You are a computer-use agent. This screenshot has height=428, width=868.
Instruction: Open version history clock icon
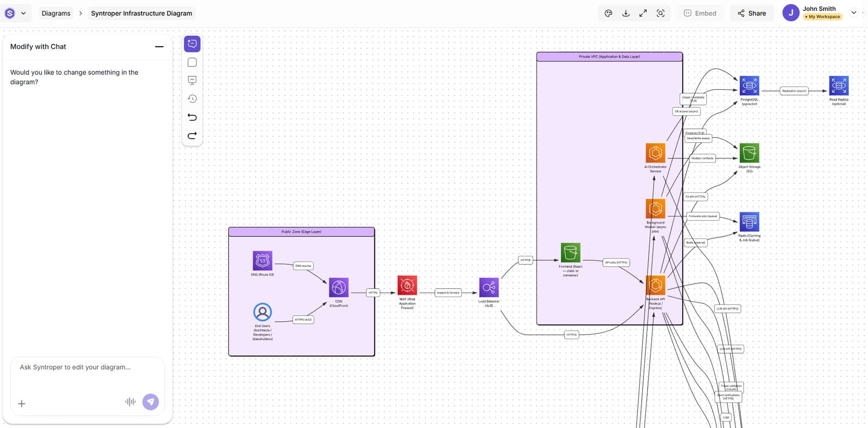[x=192, y=99]
